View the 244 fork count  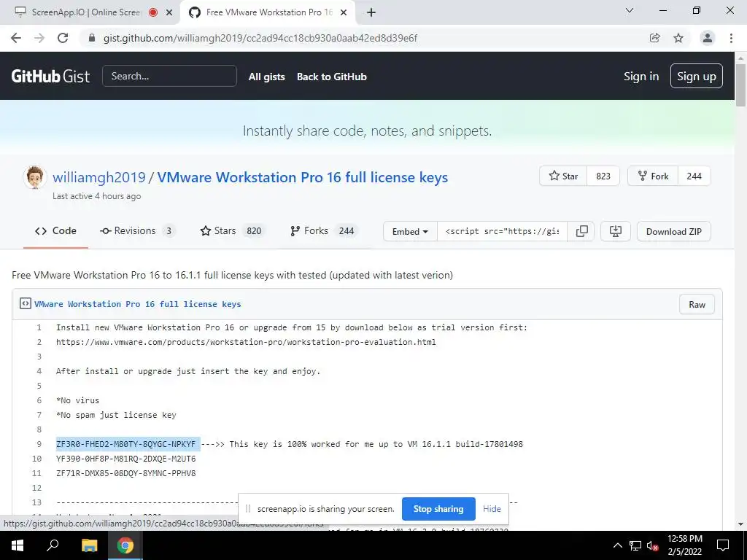(x=694, y=176)
